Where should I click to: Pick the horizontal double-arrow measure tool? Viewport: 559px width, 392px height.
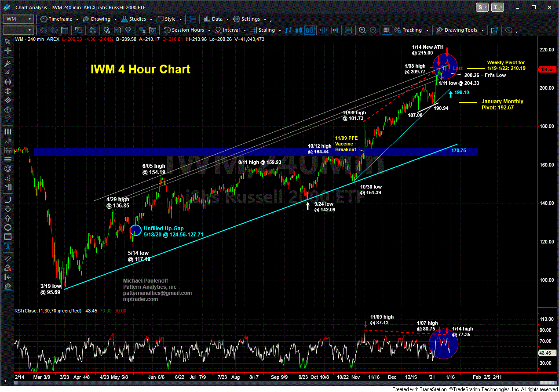point(8,81)
